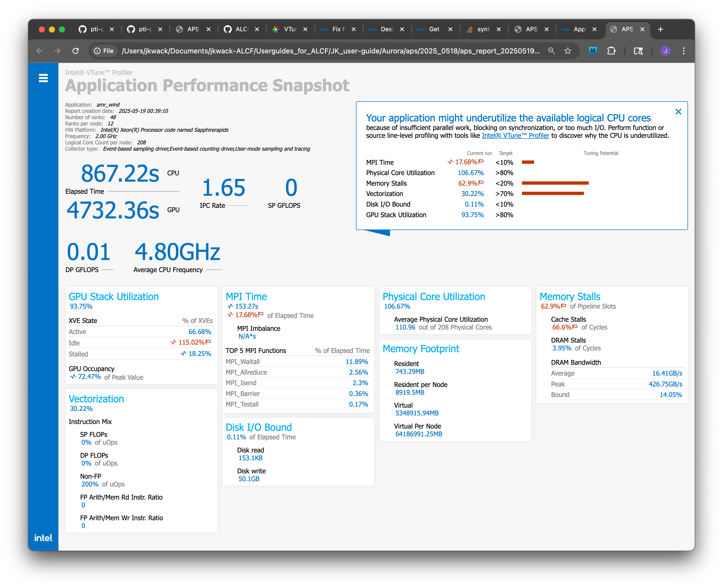Viewport: 723px width, 588px height.
Task: Click the Intel logo in the sidebar
Action: [x=43, y=538]
